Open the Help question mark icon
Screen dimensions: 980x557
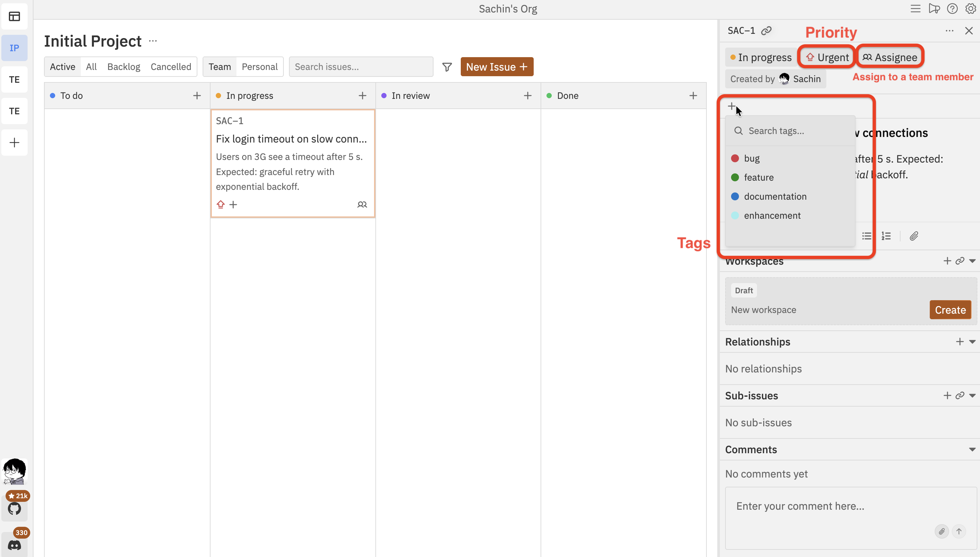pos(952,9)
